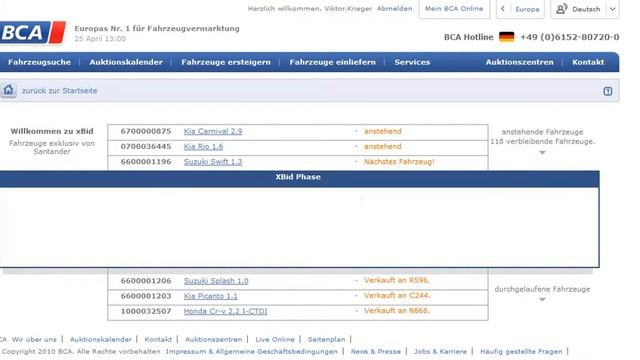This screenshot has height=360, width=640.
Task: Click the German flag next to hotline
Action: [x=507, y=37]
